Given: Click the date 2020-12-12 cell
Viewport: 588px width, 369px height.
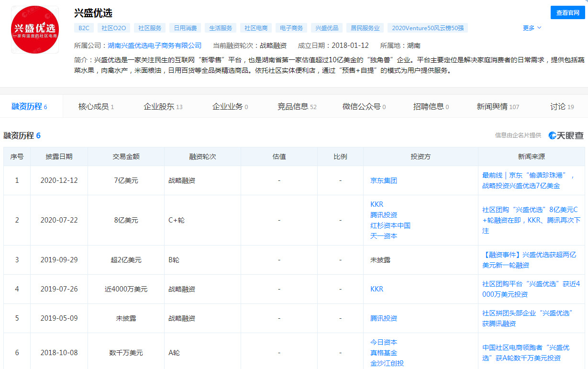Looking at the screenshot, I should 59,180.
